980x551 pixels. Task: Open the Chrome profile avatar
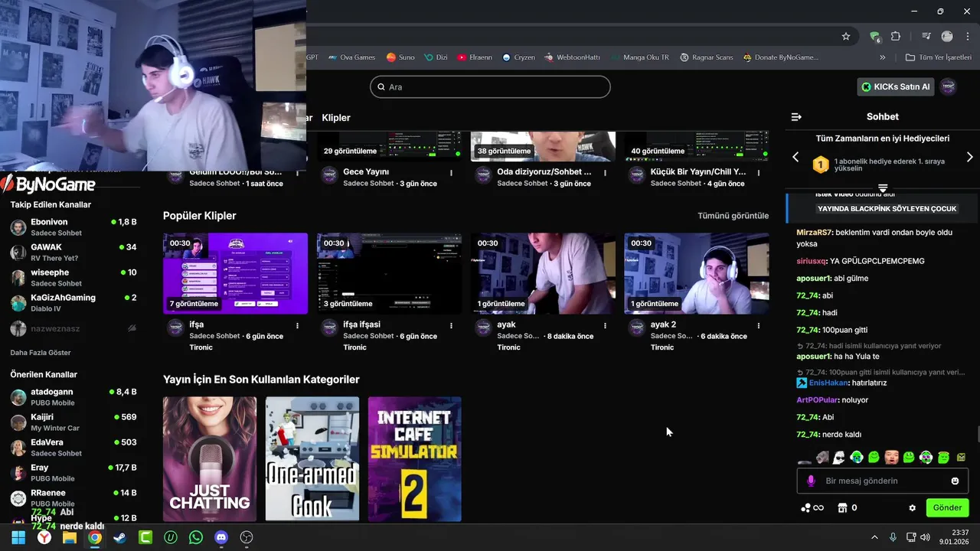point(947,36)
